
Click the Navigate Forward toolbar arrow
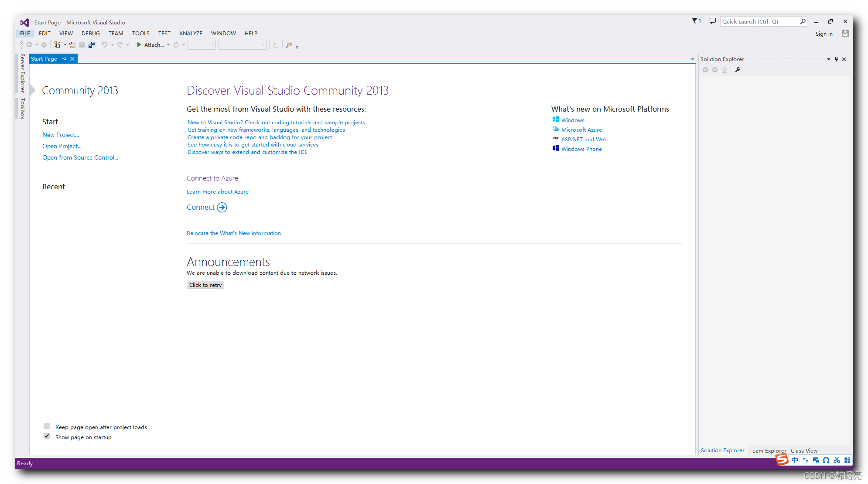tap(44, 45)
